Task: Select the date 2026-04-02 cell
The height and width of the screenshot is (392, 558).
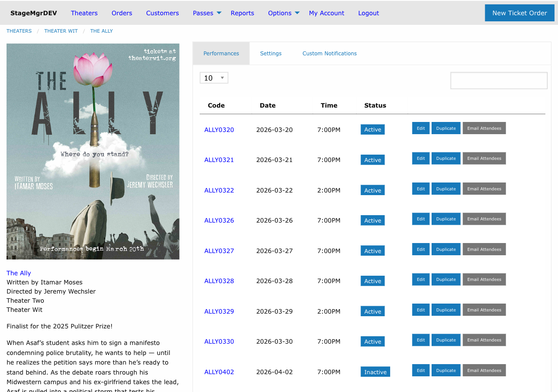Action: click(x=275, y=372)
